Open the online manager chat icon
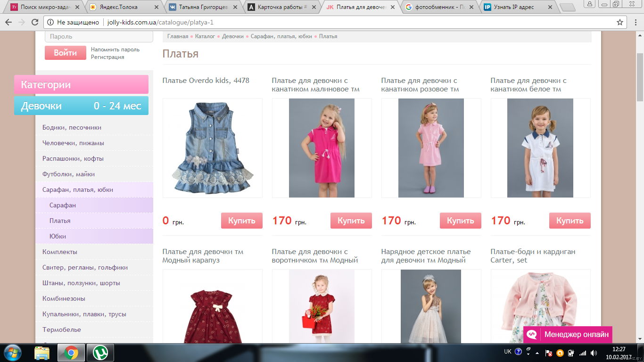Viewport: 644px width, 362px height. point(532,335)
